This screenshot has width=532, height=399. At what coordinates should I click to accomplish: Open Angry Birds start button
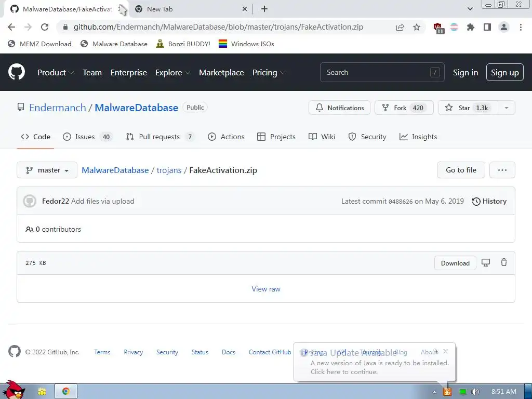tap(14, 390)
